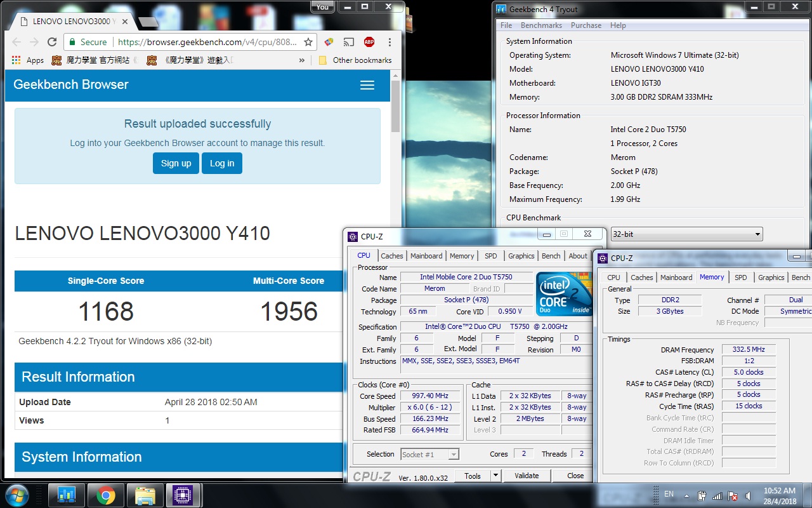Click the single-core score 1168
812x508 pixels.
[x=106, y=312]
